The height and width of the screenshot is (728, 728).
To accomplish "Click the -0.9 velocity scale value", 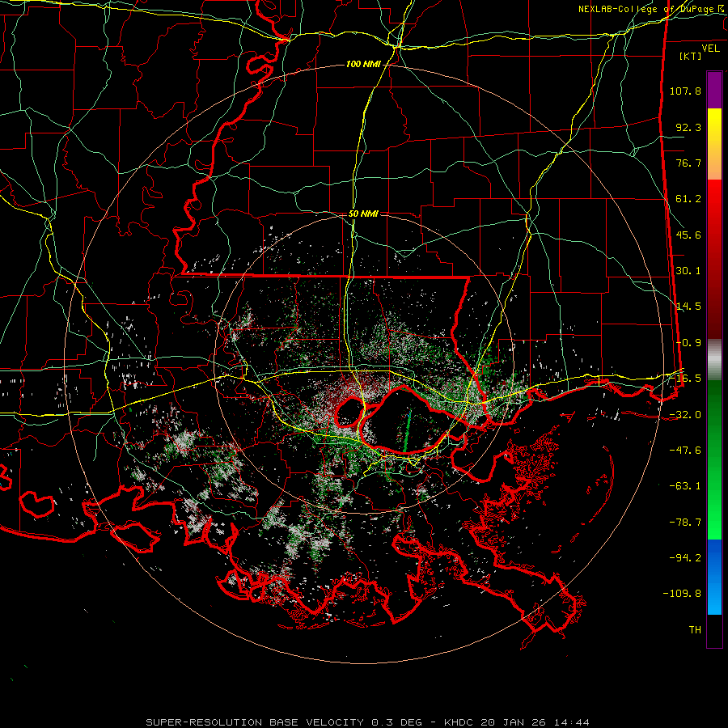I will [x=688, y=343].
